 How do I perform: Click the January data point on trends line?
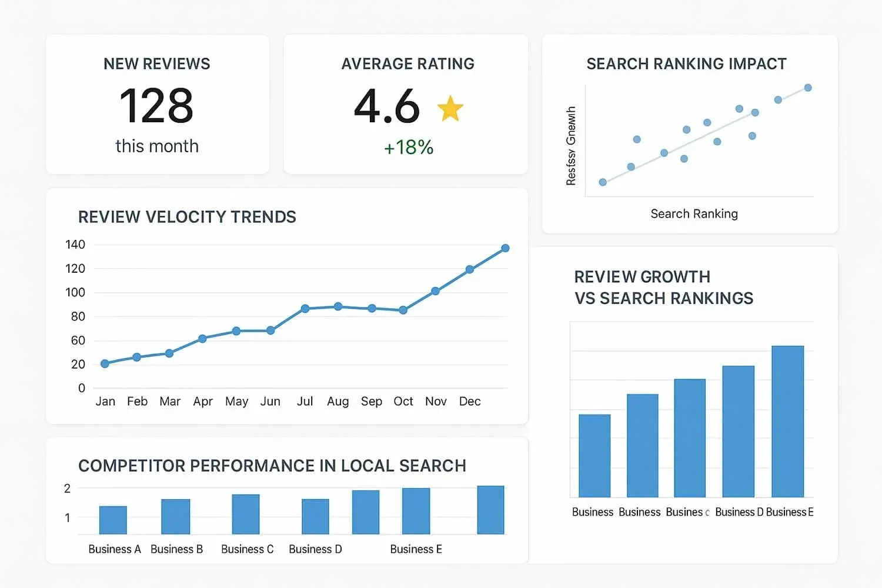tap(105, 363)
